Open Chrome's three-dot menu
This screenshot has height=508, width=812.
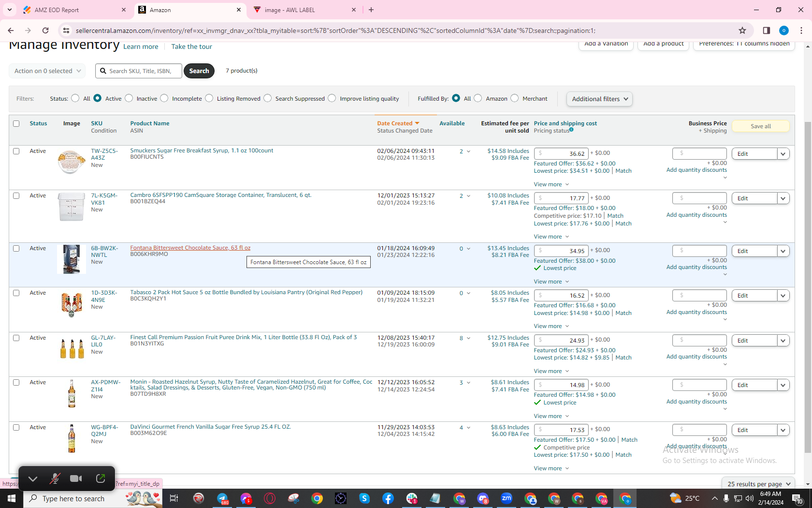[x=801, y=30]
